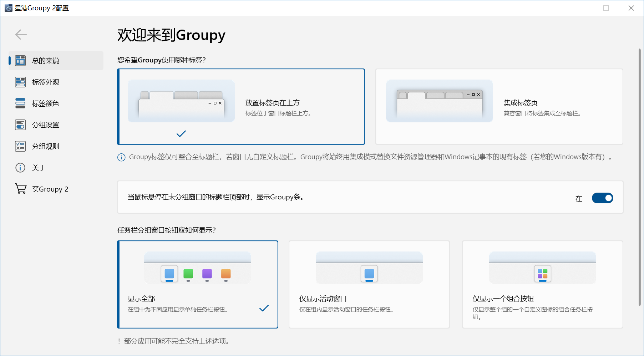Click the 关于 info icon in sidebar
The height and width of the screenshot is (356, 644).
tap(20, 168)
